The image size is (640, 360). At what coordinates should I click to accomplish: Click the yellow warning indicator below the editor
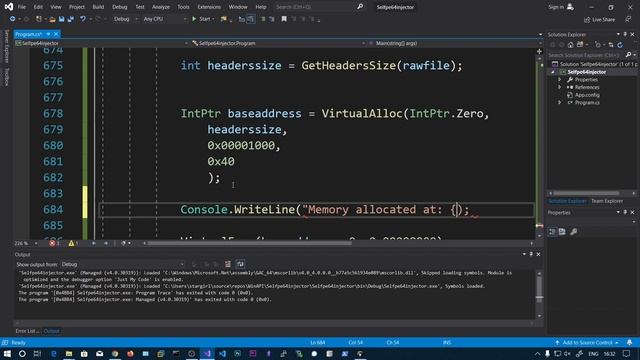(71, 243)
